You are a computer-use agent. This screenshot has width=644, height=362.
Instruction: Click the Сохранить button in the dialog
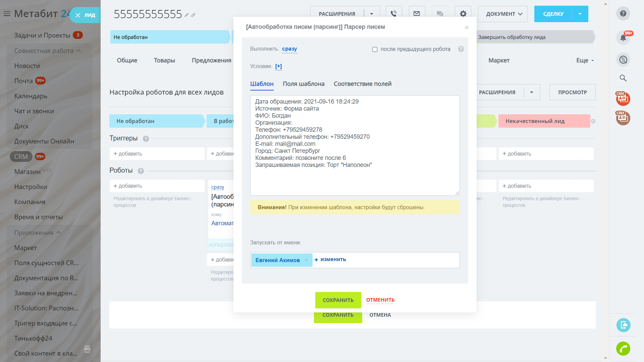(338, 300)
